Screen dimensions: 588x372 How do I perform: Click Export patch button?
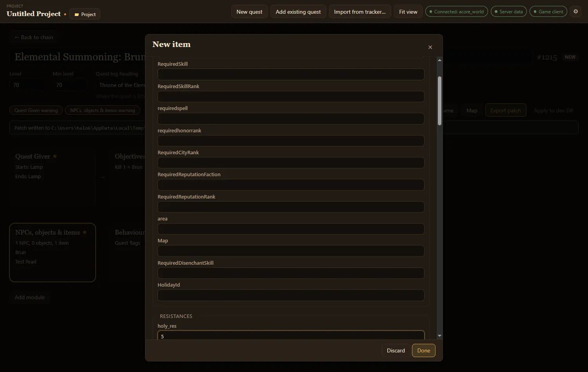506,110
